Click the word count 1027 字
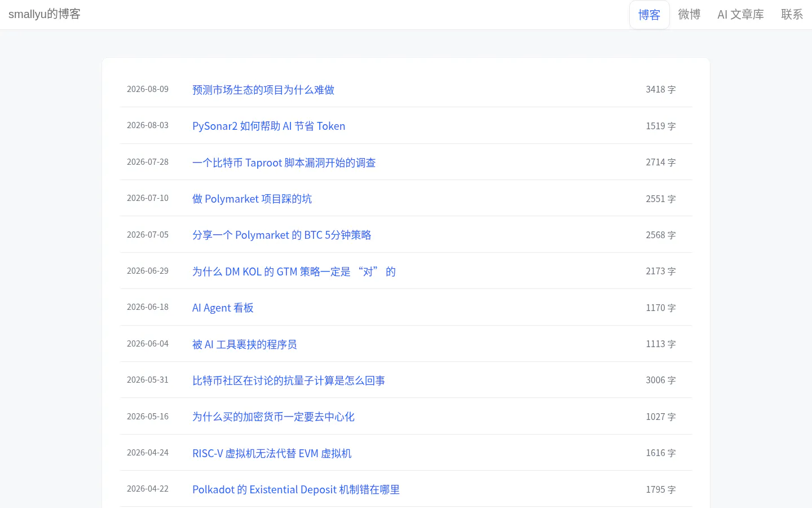This screenshot has height=508, width=812. click(661, 417)
